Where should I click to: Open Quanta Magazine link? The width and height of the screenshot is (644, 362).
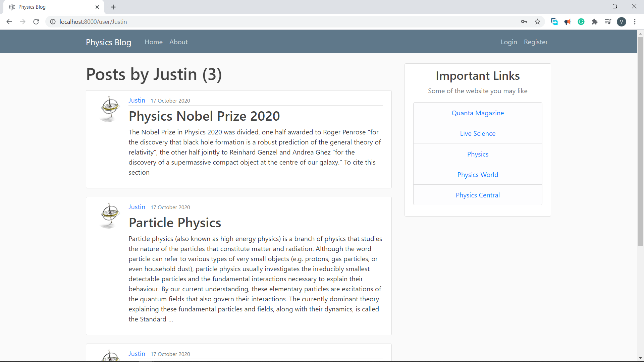(478, 113)
